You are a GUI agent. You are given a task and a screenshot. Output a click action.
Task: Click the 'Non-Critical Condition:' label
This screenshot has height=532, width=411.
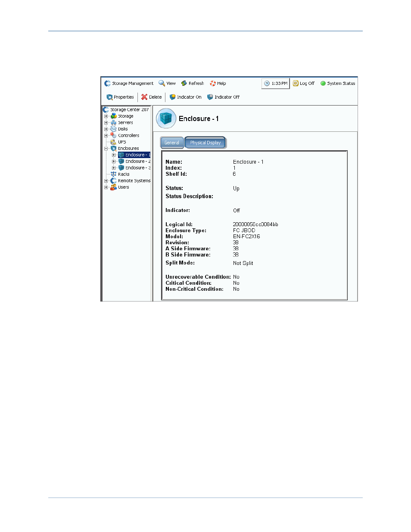[x=194, y=289]
